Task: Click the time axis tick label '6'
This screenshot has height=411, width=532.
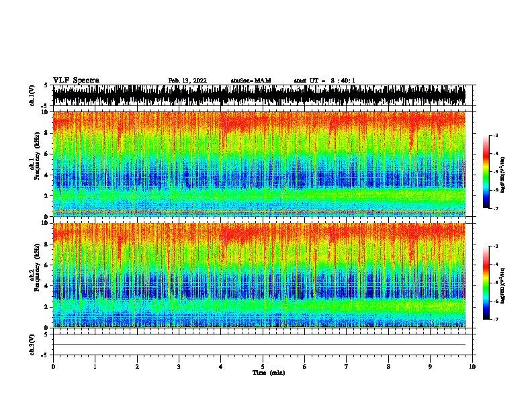Action: pos(305,367)
